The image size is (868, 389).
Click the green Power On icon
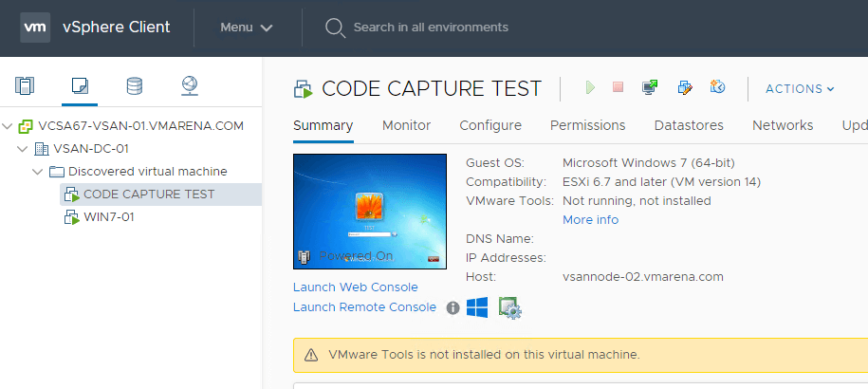pos(590,87)
